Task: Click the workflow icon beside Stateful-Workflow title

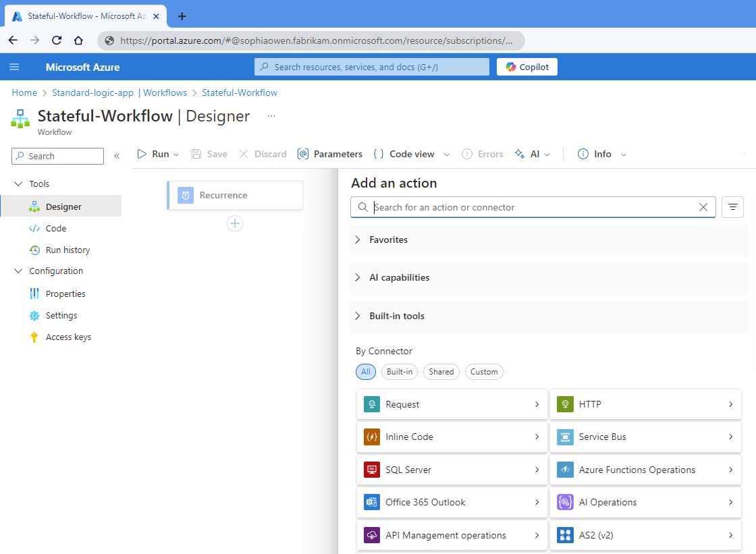Action: (x=20, y=119)
